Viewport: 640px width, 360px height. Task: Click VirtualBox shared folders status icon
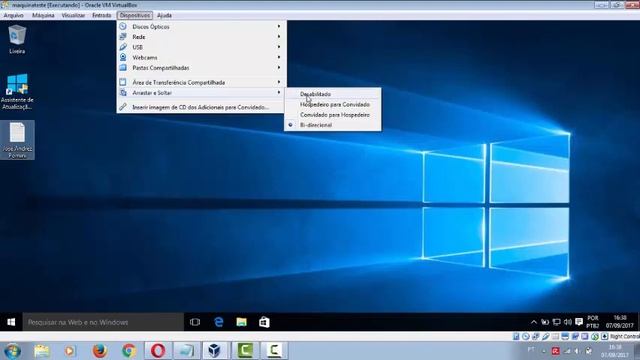point(555,336)
